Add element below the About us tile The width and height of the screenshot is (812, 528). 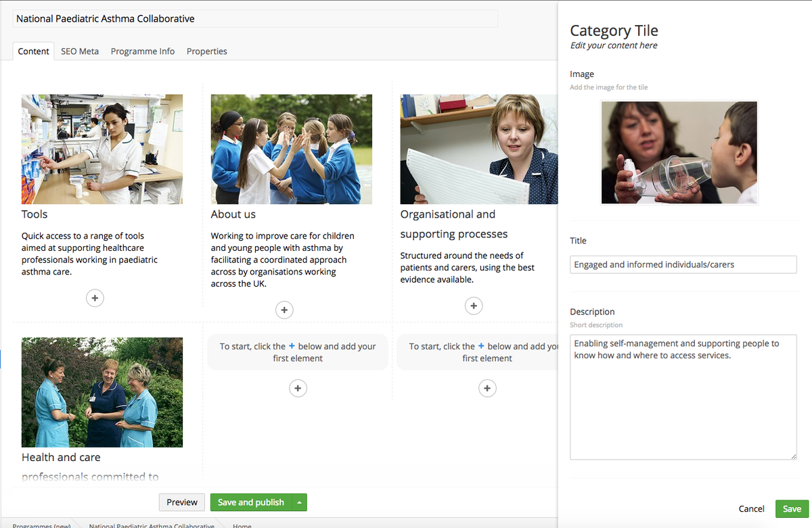[x=284, y=310]
